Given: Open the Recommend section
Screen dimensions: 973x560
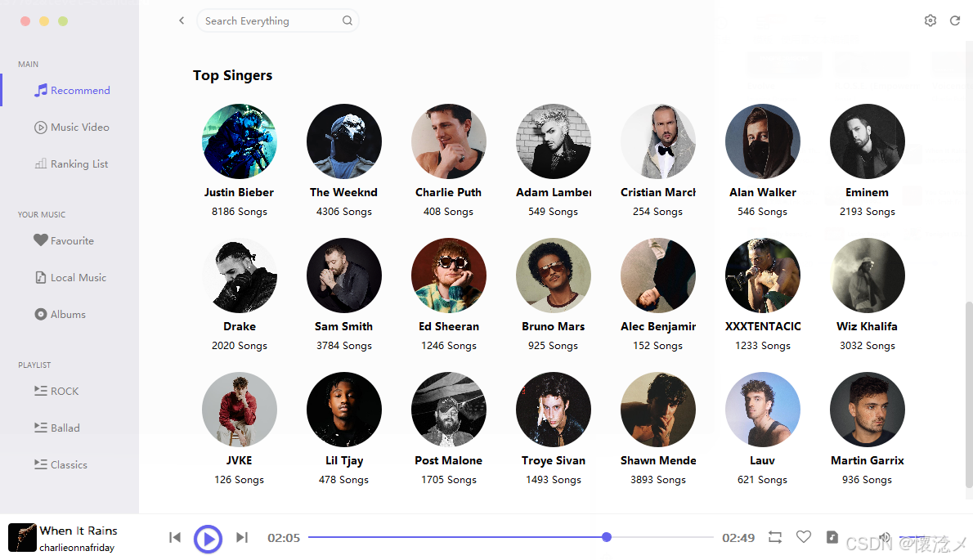Looking at the screenshot, I should pos(70,90).
